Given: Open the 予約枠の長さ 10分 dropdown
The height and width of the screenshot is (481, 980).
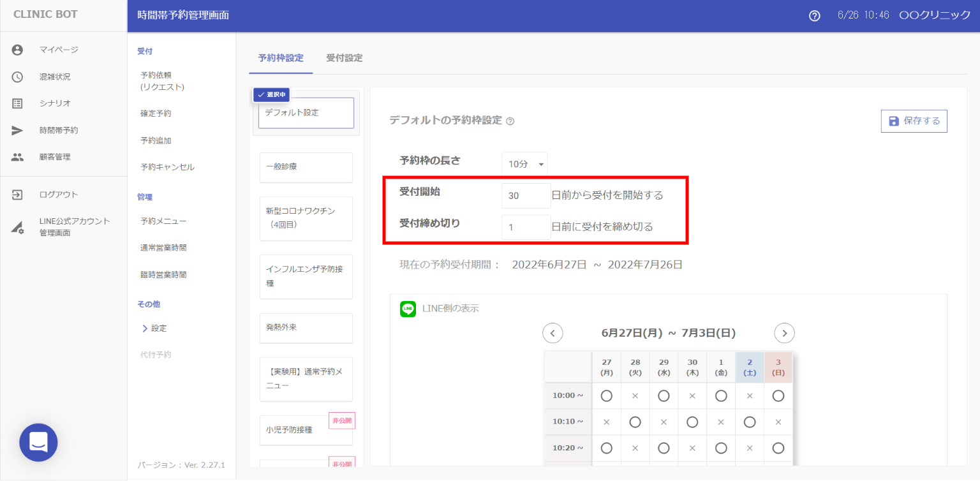Looking at the screenshot, I should pos(524,164).
